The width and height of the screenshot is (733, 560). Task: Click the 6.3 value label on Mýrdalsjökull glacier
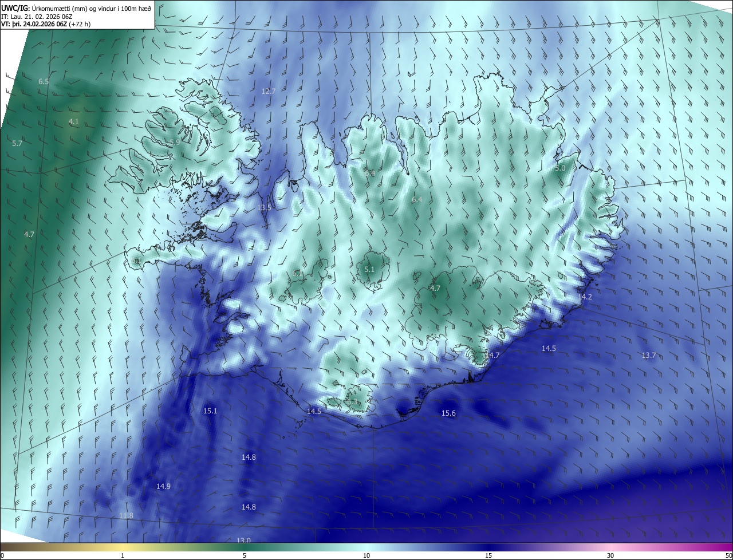[352, 402]
